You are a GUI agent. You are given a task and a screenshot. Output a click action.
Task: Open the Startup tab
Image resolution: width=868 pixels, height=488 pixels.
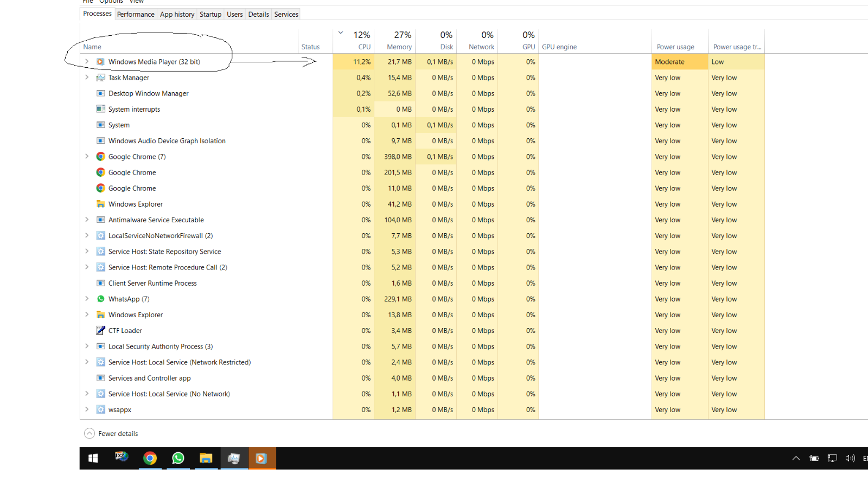click(210, 14)
